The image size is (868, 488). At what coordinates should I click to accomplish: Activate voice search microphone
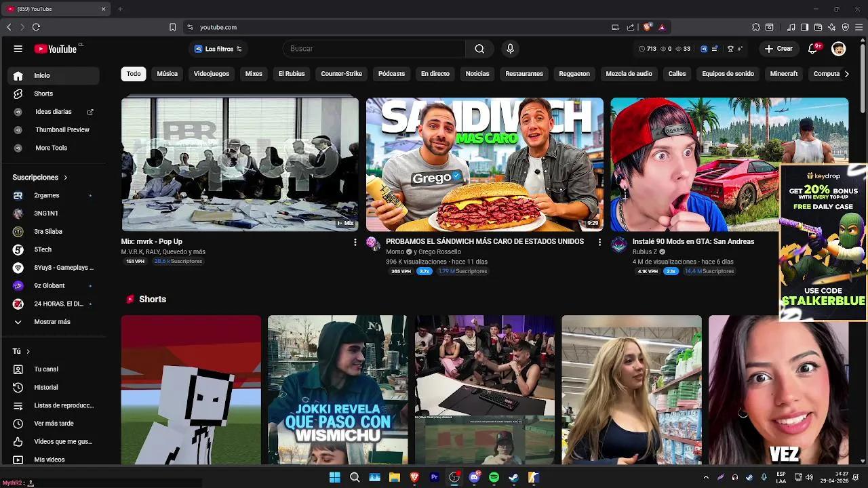coord(511,49)
